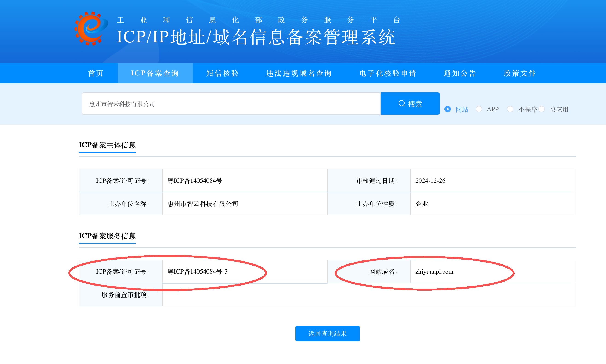This screenshot has height=364, width=606.
Task: Select the 快应用 radio button
Action: (542, 109)
